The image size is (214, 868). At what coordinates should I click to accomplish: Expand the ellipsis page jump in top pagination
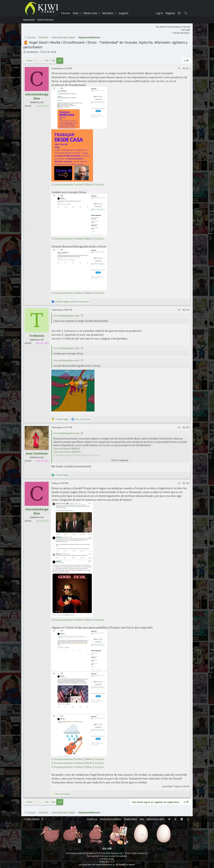[x=41, y=61]
